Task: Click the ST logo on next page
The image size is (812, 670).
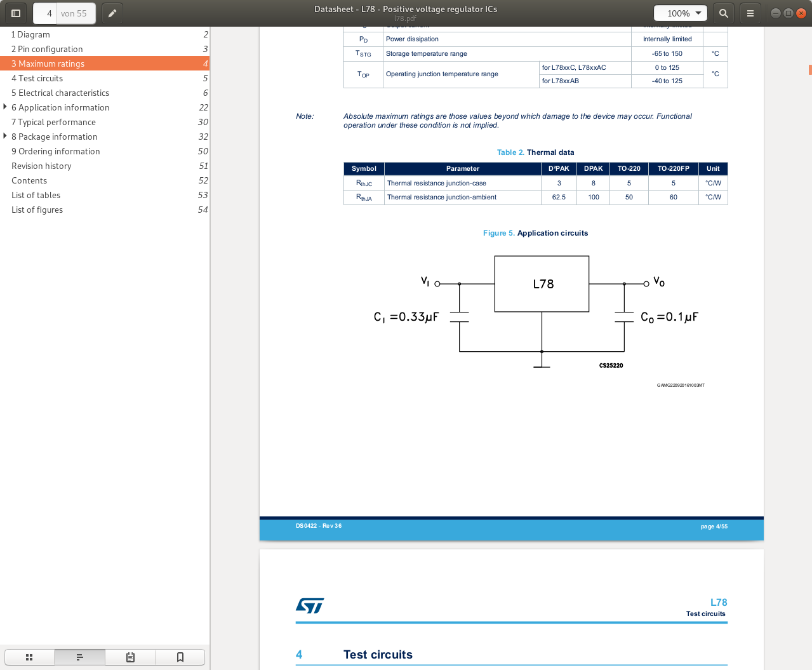Action: (x=310, y=605)
